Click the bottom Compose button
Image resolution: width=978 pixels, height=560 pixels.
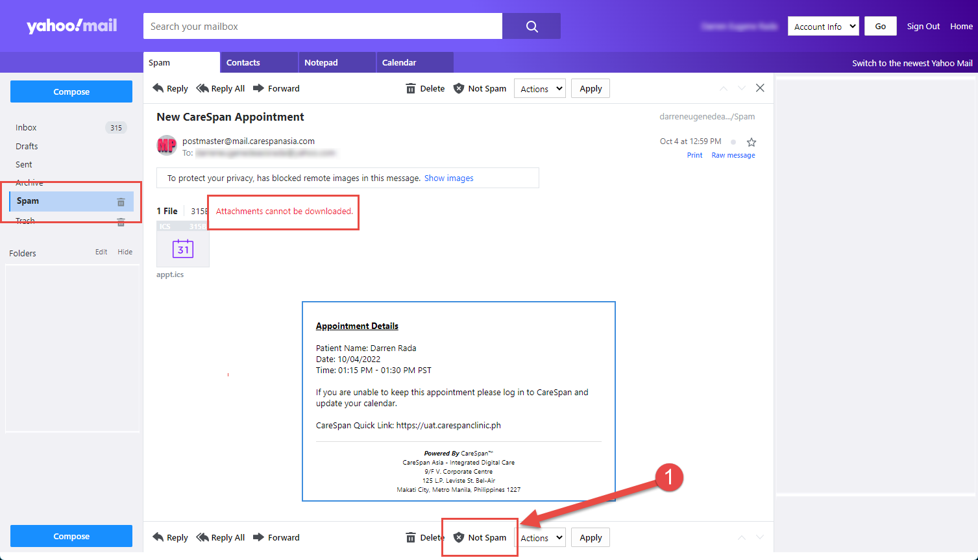(71, 536)
